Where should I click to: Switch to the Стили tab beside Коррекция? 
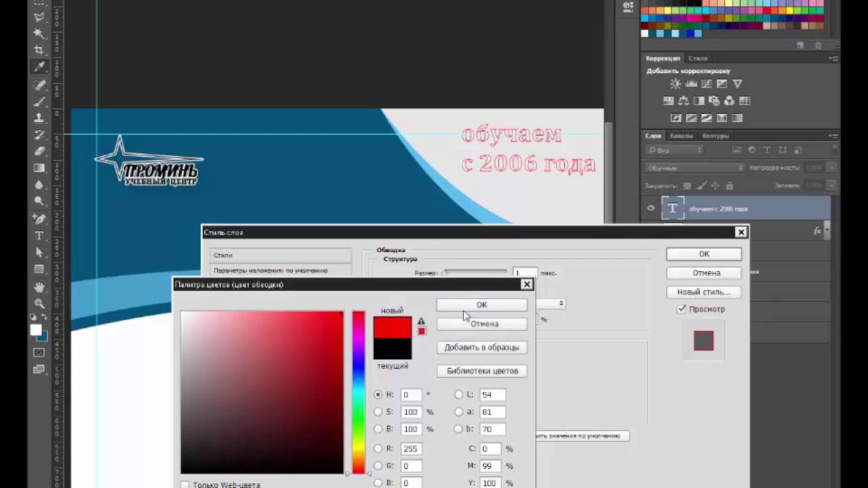click(698, 58)
